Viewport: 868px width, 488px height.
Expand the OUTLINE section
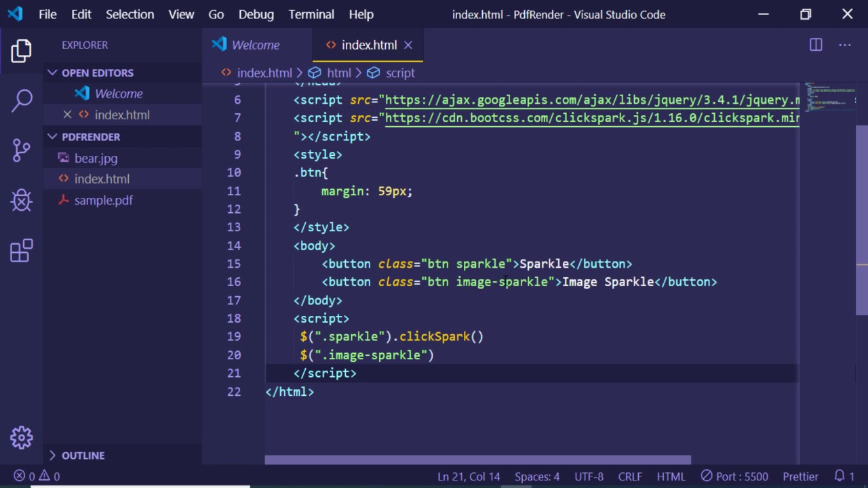coord(82,455)
